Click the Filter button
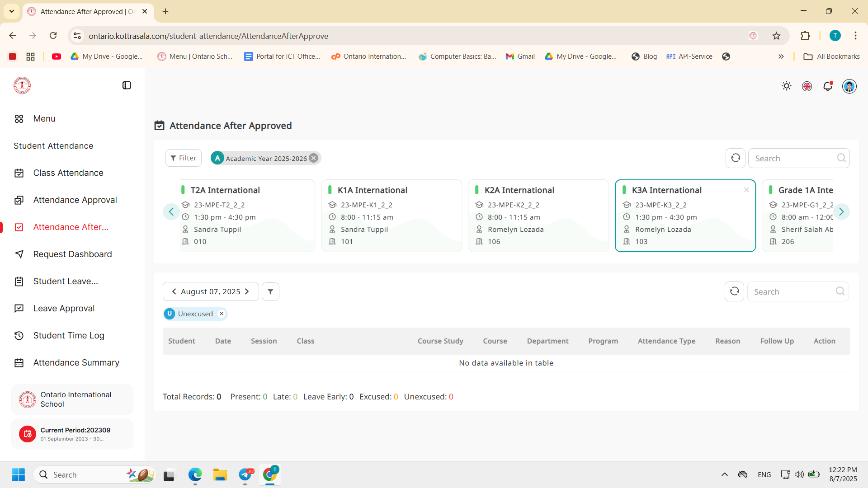Viewport: 868px width, 488px height. [x=184, y=158]
